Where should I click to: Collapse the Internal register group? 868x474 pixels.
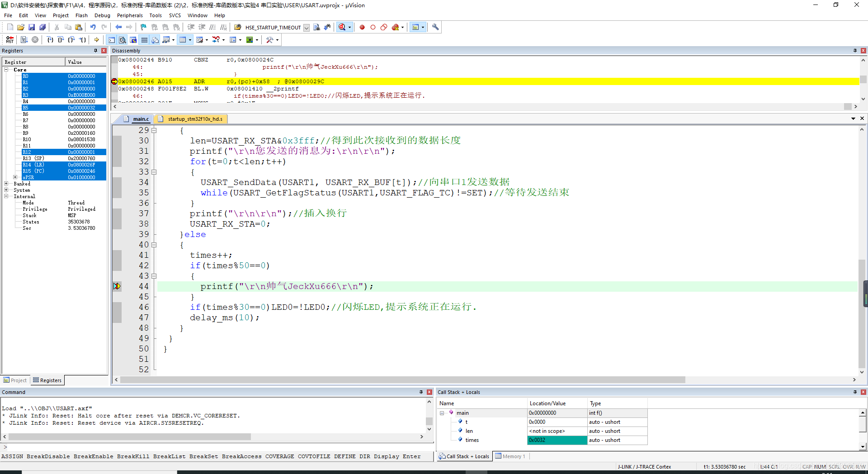[x=6, y=196]
